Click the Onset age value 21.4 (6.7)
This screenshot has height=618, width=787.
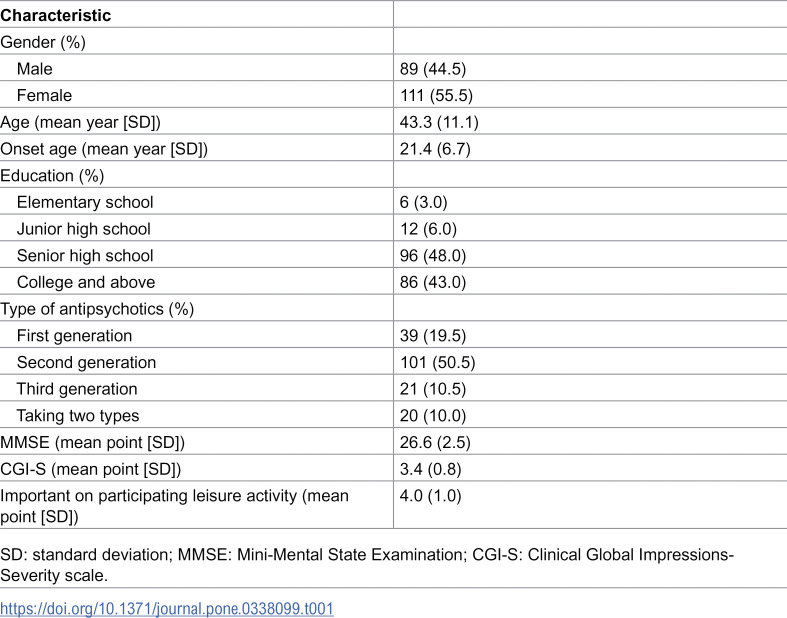pyautogui.click(x=435, y=149)
